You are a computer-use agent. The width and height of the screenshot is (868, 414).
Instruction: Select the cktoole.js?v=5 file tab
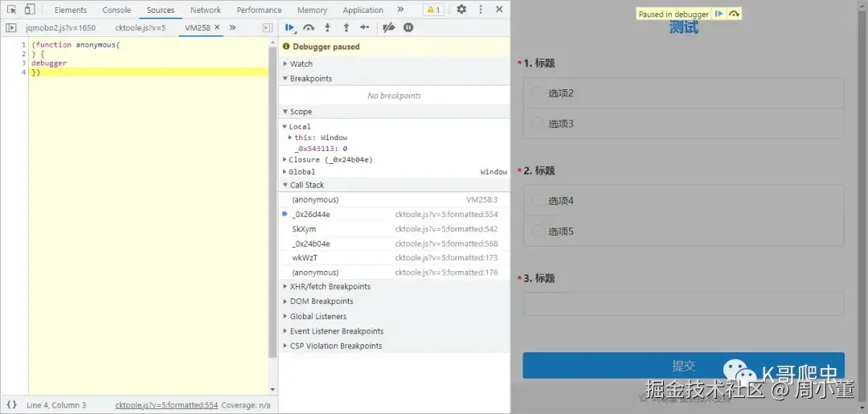141,27
